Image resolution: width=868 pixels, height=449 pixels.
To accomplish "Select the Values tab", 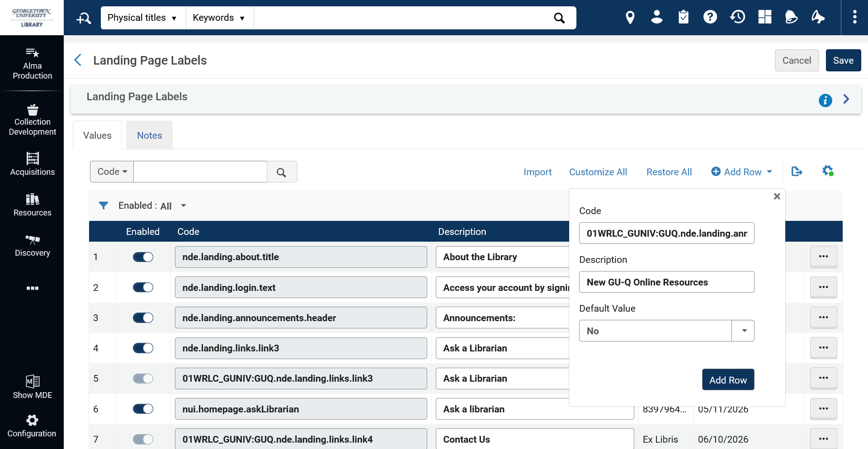I will [97, 136].
